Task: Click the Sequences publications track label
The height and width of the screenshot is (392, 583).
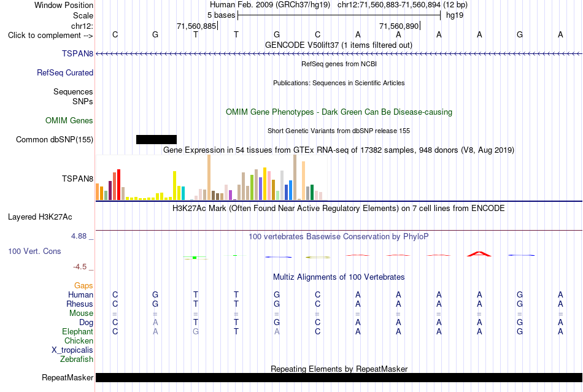Action: click(73, 92)
